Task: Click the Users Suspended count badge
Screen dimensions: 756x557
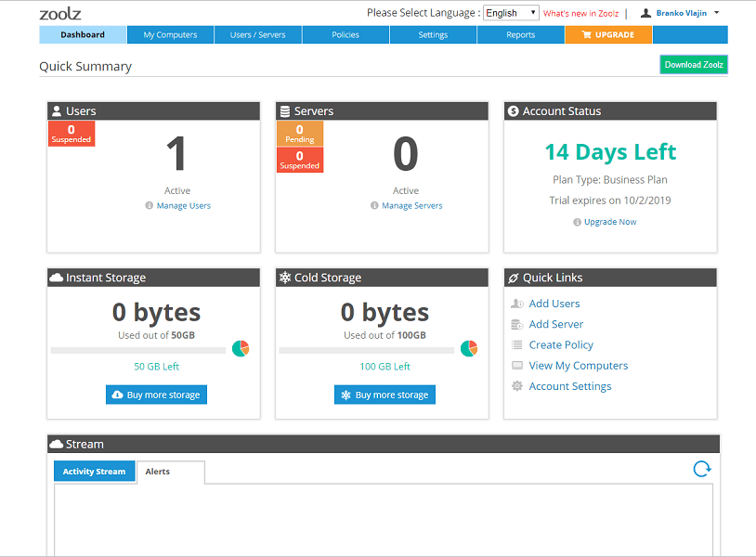Action: point(72,134)
